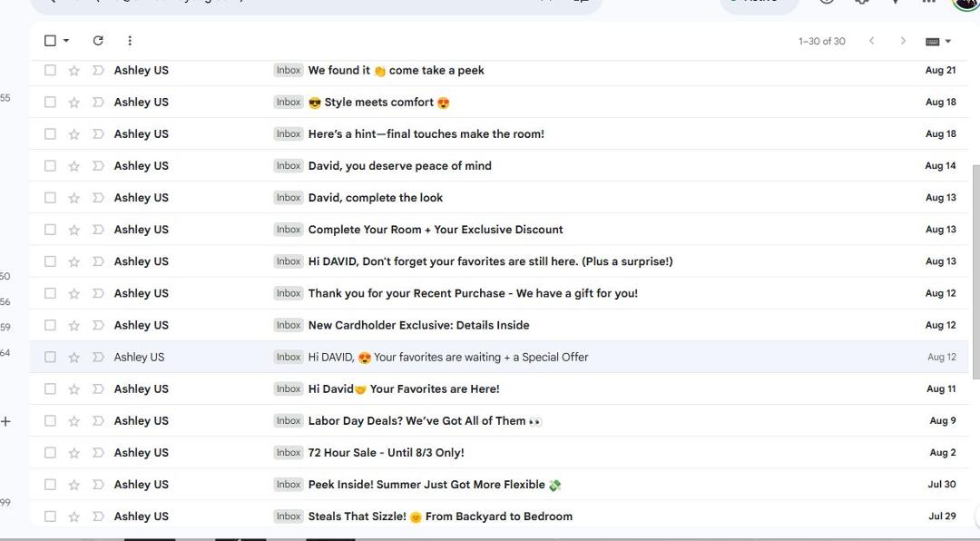This screenshot has width=980, height=541.
Task: Open 'David, you deserve peace of mind' email
Action: click(x=499, y=166)
